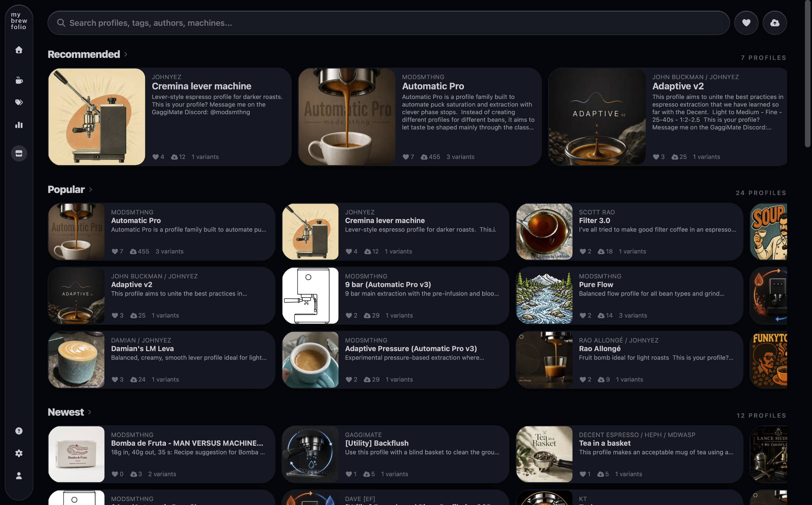The image size is (812, 505).
Task: Open Bomba de Fruta - MAN VERSUS MACHINE title
Action: 187,443
